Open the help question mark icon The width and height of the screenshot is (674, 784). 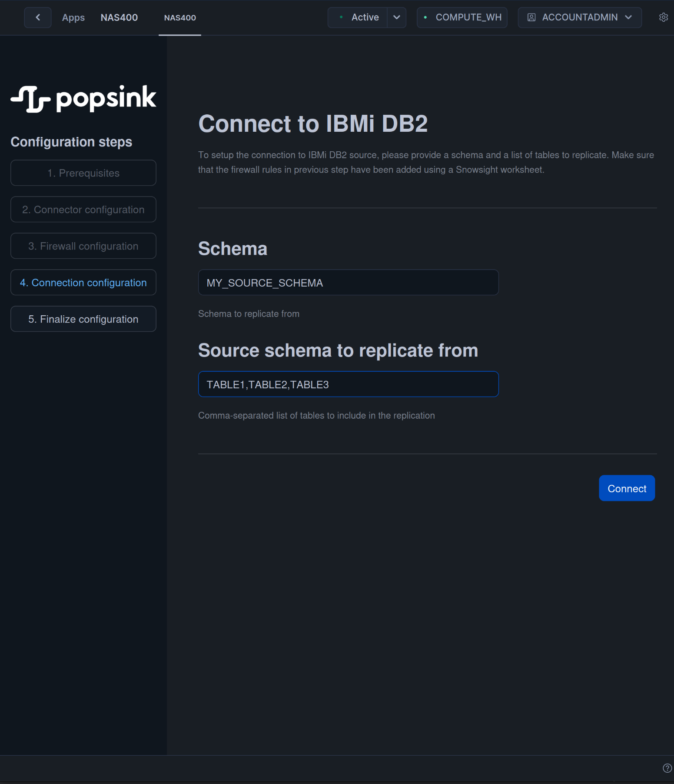pyautogui.click(x=667, y=768)
